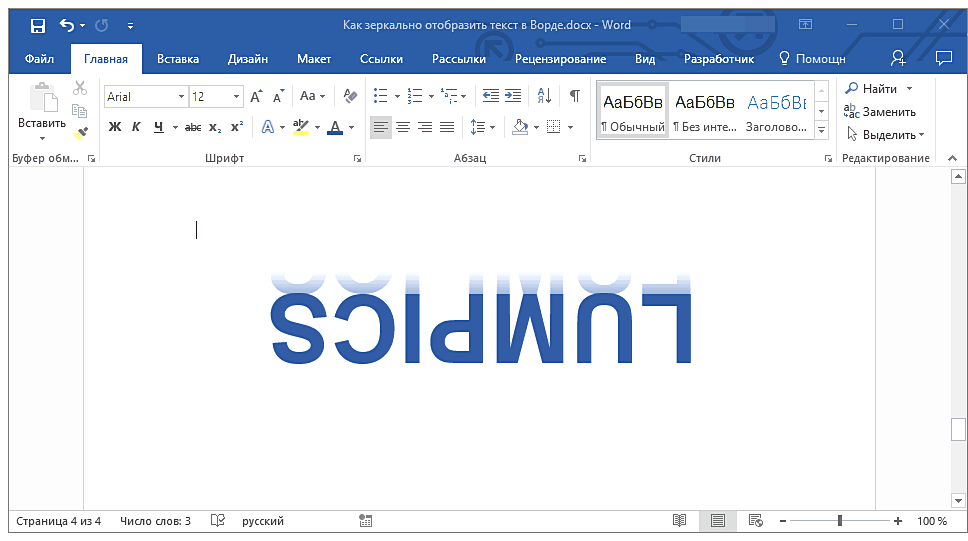968x541 pixels.
Task: Click the Save icon in title bar
Action: [x=37, y=25]
